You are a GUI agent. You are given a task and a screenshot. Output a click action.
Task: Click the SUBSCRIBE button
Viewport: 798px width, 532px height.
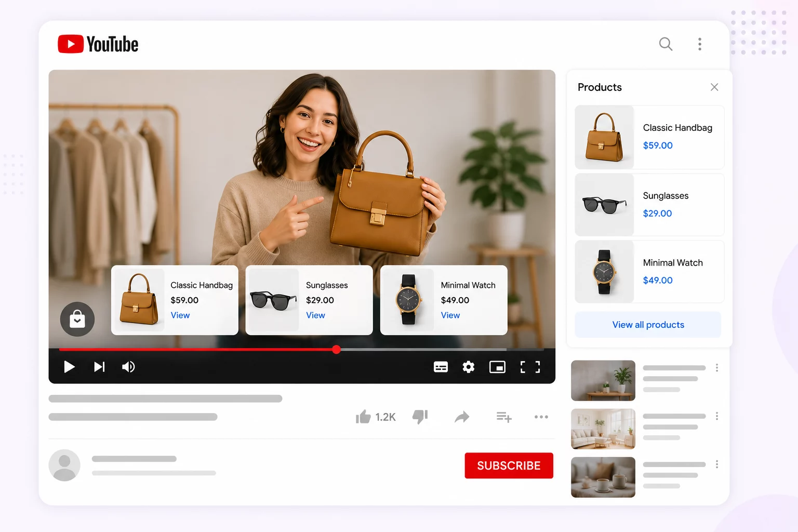point(509,465)
